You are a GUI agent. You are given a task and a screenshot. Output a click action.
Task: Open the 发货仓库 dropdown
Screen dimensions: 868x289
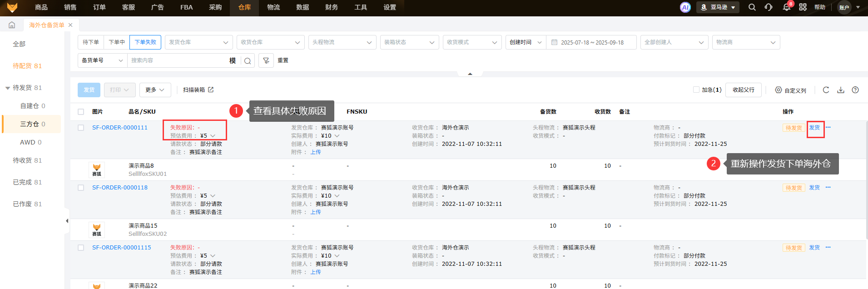(198, 42)
